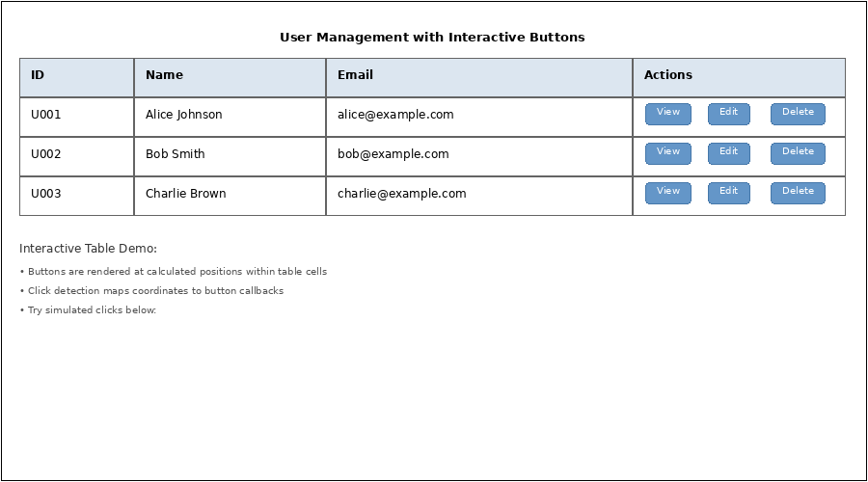Delete user Charlie Brown

(798, 193)
